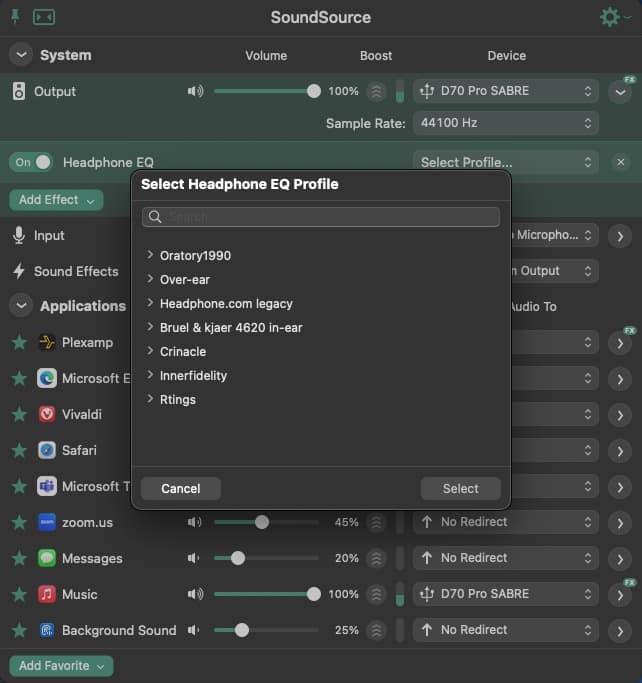Image resolution: width=642 pixels, height=683 pixels.
Task: Toggle boost for Music
Action: tap(376, 594)
